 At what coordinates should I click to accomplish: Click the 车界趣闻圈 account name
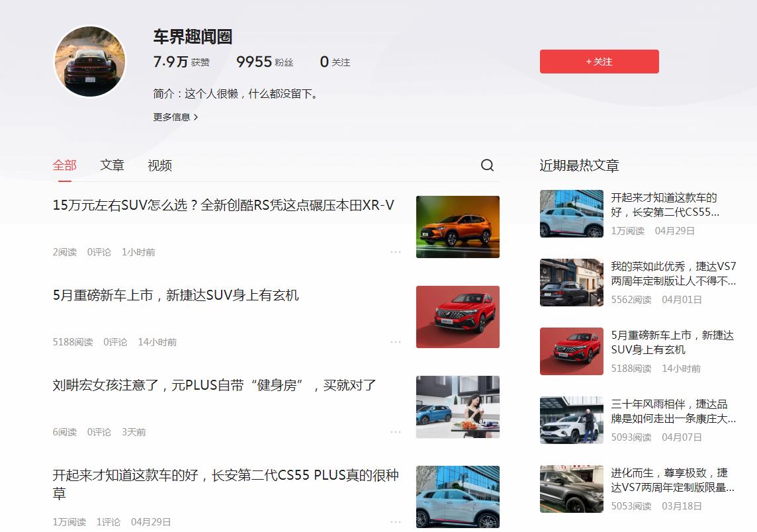[x=193, y=36]
